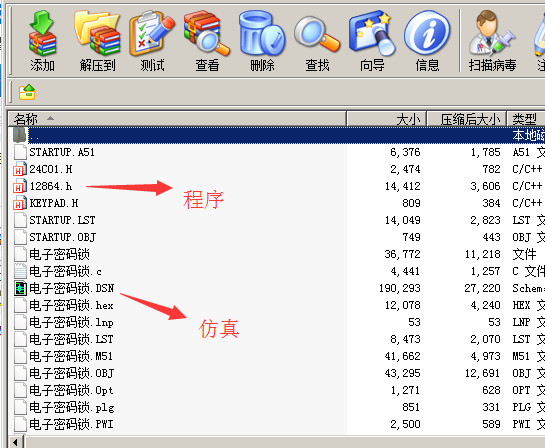Click the horizontal scrollbar left arrow
This screenshot has height=448, width=545.
click(15, 442)
